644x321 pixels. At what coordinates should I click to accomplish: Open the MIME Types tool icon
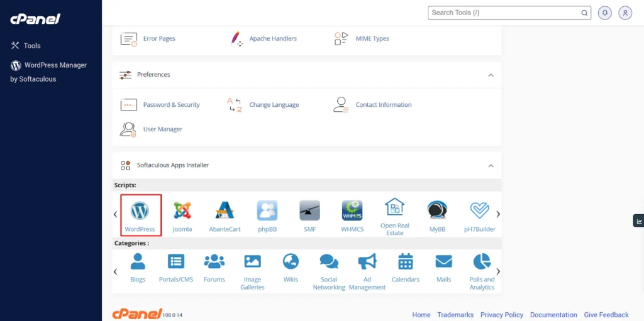341,38
